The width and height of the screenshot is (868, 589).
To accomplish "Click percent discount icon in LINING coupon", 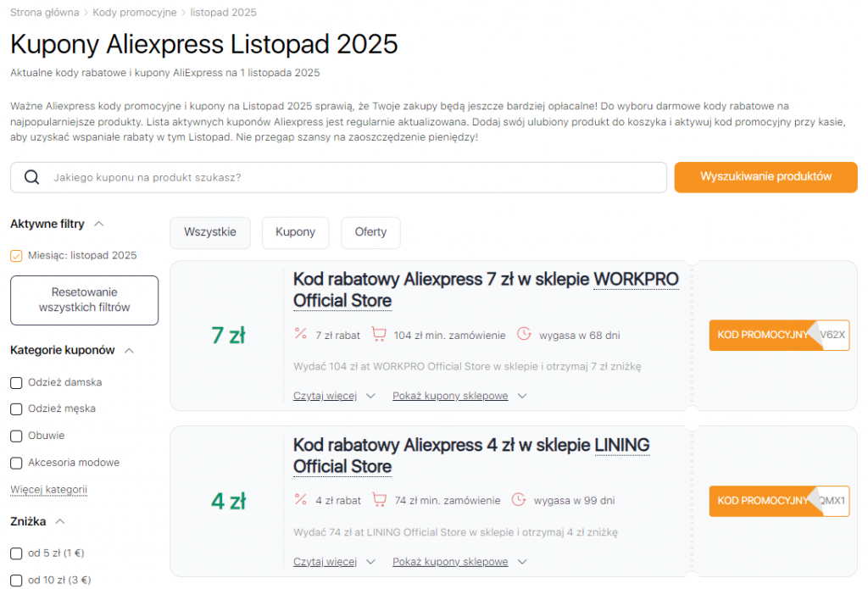I will pyautogui.click(x=300, y=500).
